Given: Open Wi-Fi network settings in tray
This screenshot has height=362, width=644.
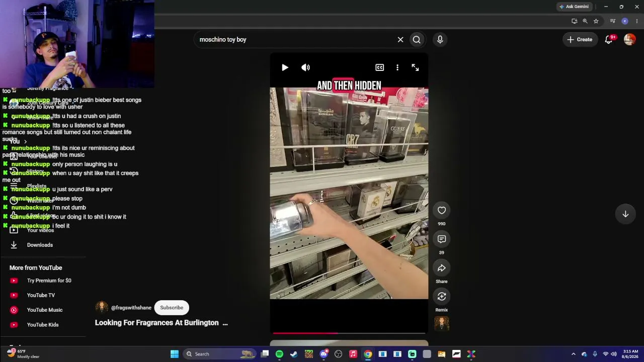Looking at the screenshot, I should 605,354.
